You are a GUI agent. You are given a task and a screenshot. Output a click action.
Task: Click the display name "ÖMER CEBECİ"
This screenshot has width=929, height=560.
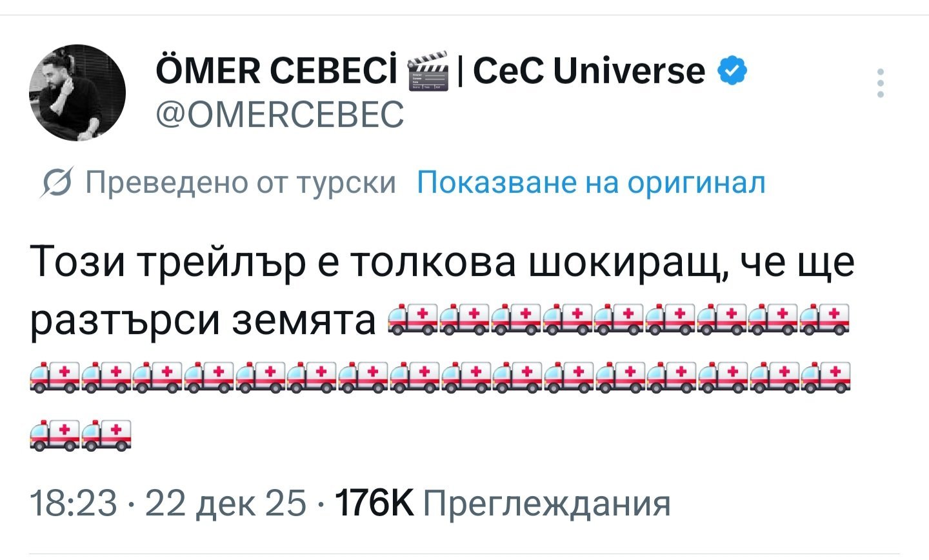(276, 70)
